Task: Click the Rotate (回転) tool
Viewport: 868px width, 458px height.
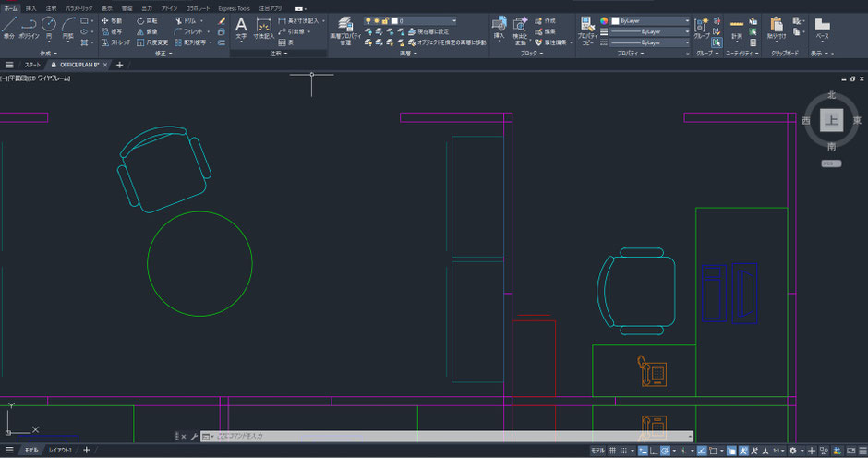Action: coord(147,20)
